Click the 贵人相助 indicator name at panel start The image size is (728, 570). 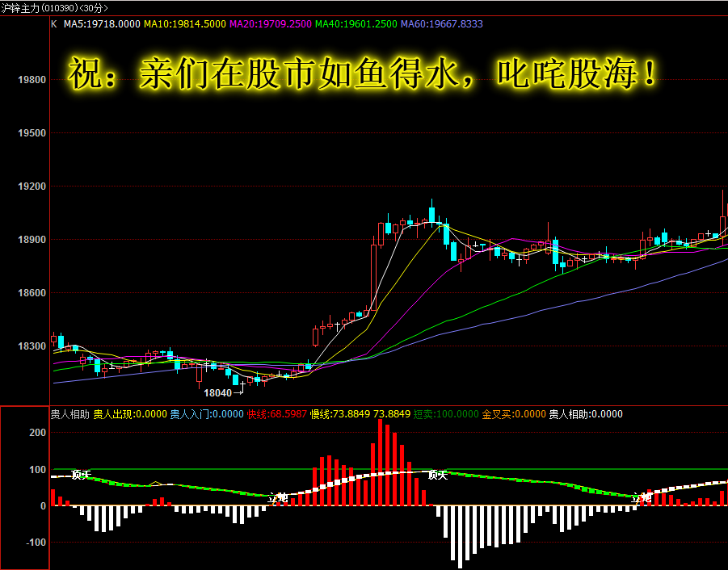coord(69,414)
